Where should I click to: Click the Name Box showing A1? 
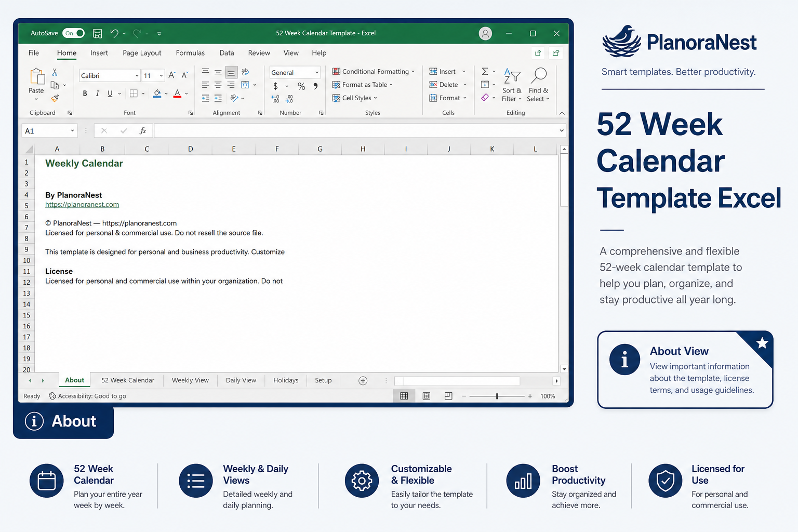click(49, 131)
